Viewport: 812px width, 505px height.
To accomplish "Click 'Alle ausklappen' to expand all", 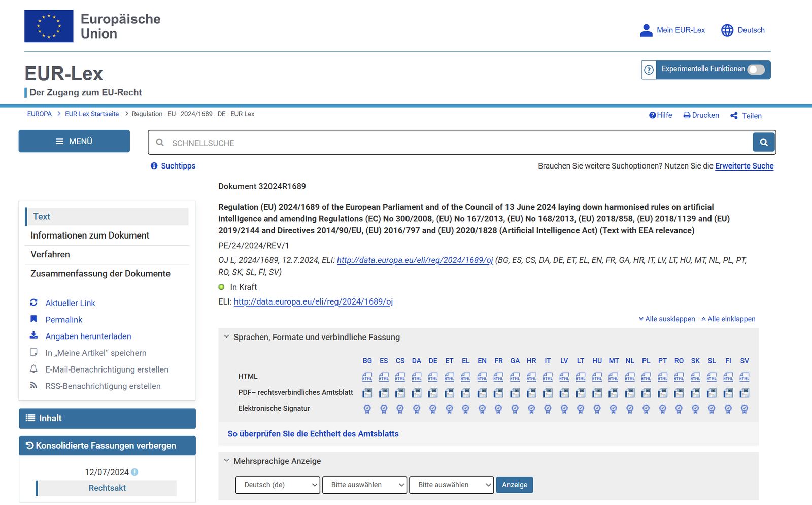I will pyautogui.click(x=667, y=319).
